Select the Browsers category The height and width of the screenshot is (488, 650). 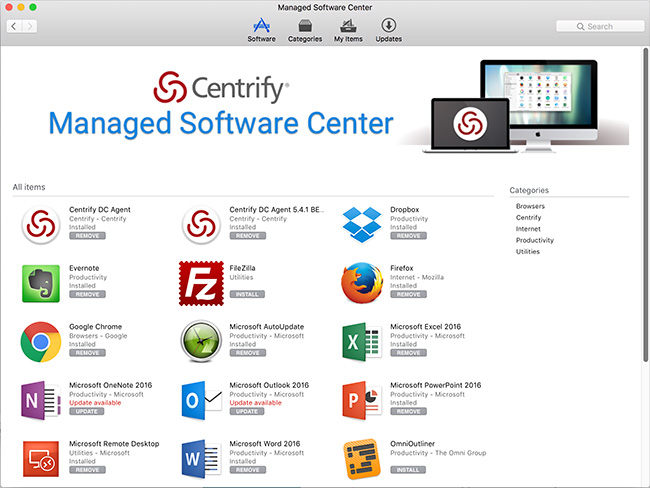point(530,206)
